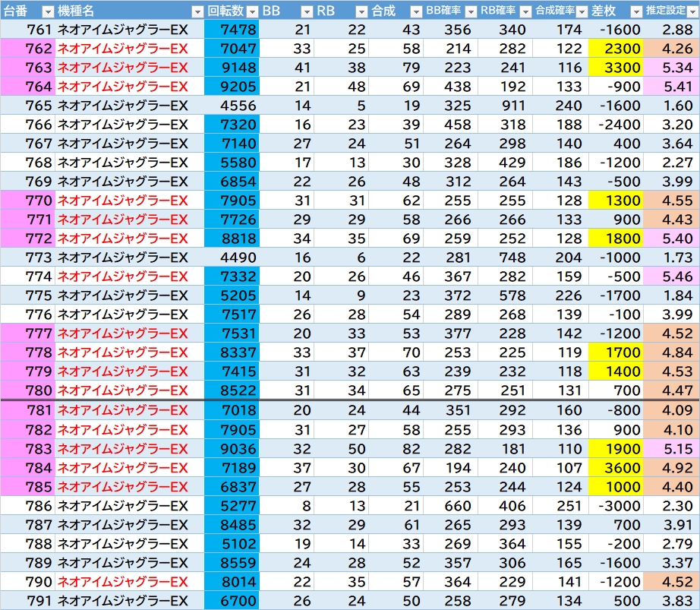700x610 pixels.
Task: Click BB probability cell 660
Action: (450, 505)
